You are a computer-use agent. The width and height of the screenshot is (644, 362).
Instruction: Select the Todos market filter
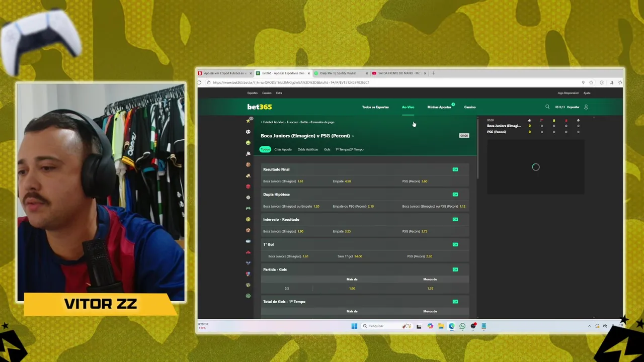(x=265, y=149)
